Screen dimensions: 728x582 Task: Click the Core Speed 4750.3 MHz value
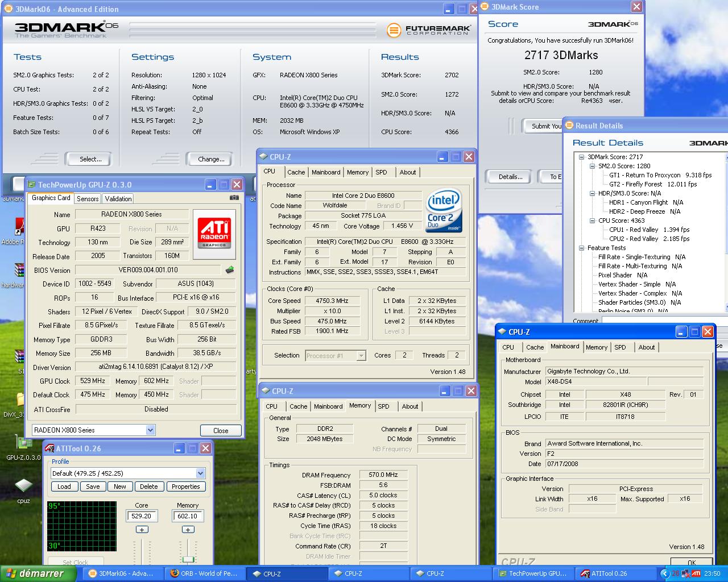(x=332, y=301)
